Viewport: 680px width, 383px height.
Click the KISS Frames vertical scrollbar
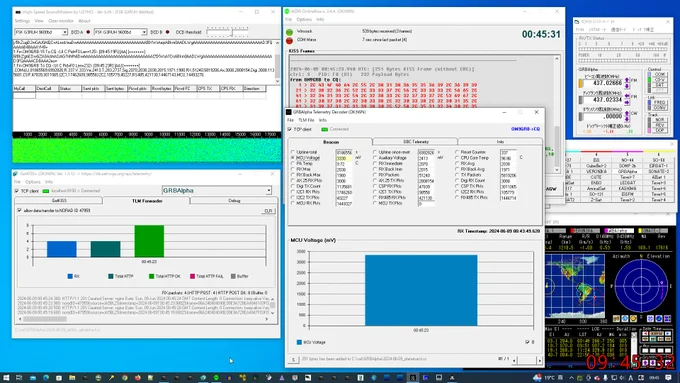click(x=557, y=114)
